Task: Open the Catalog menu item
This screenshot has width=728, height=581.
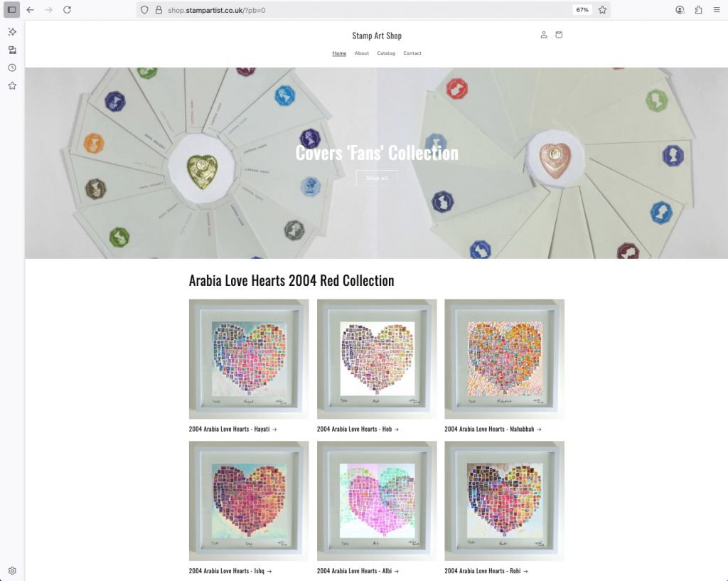Action: coord(386,53)
